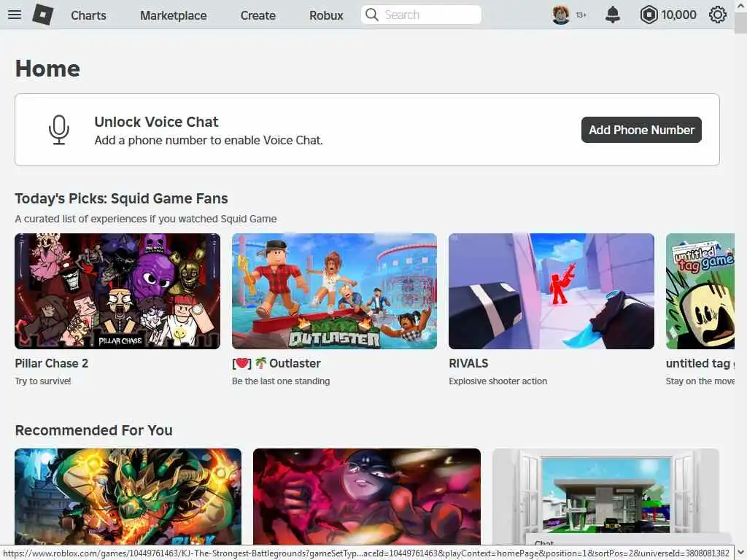Viewport: 747px width, 560px height.
Task: Click 'Be the last one standing' text
Action: [x=281, y=381]
